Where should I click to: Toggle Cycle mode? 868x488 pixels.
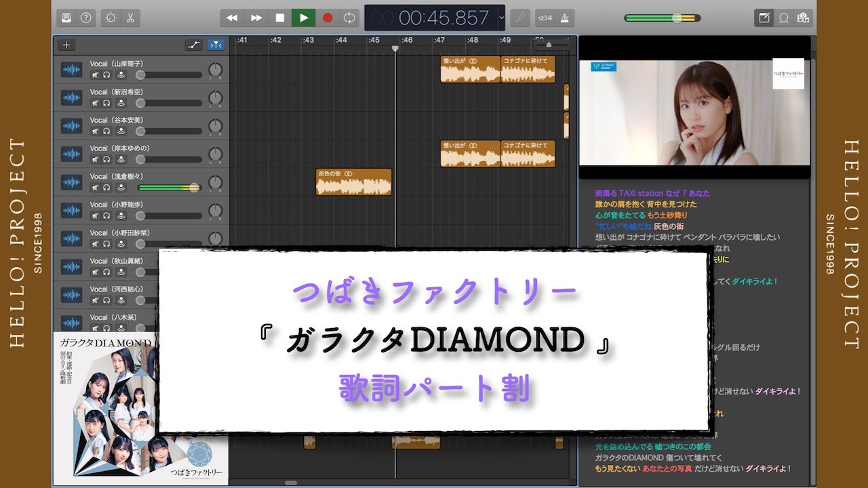pyautogui.click(x=349, y=18)
